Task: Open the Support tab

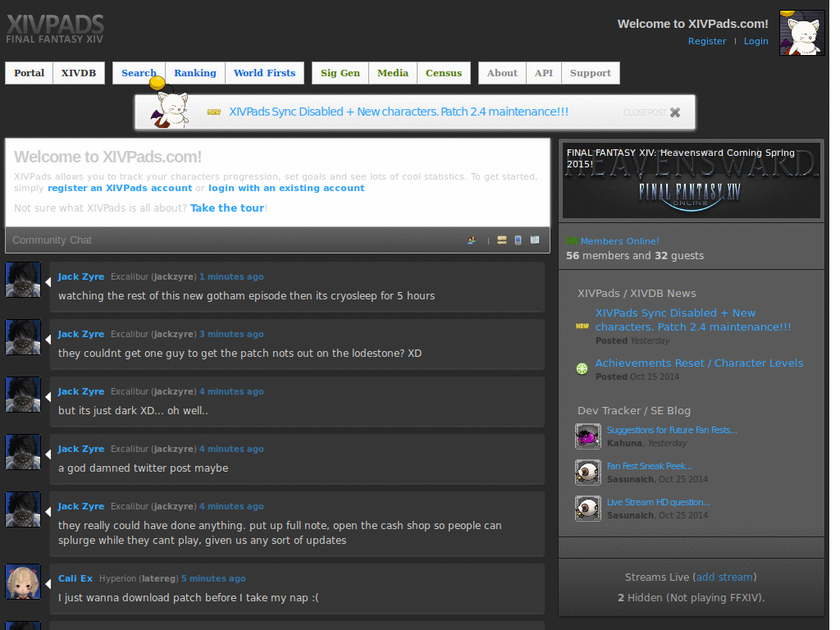Action: (x=591, y=73)
